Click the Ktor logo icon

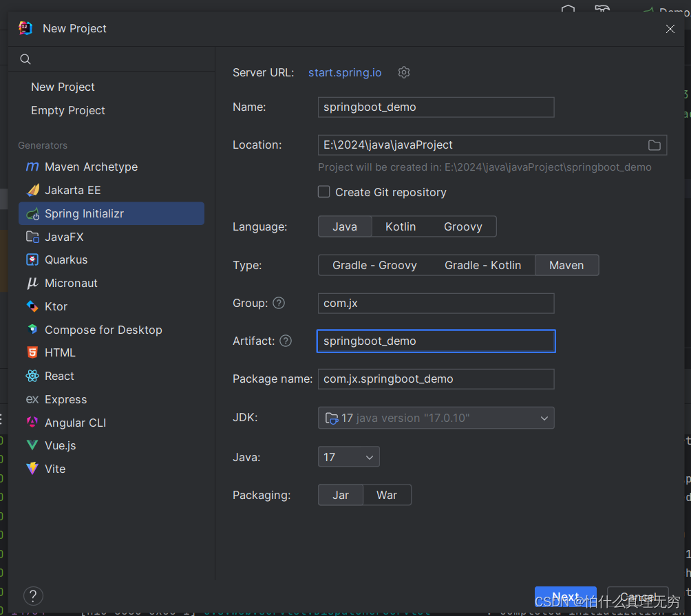tap(32, 306)
